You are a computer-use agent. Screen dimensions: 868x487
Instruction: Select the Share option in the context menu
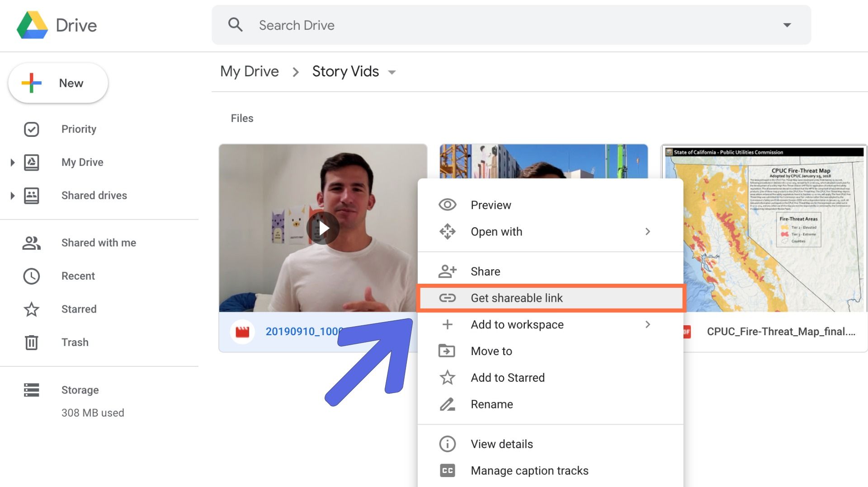(485, 271)
